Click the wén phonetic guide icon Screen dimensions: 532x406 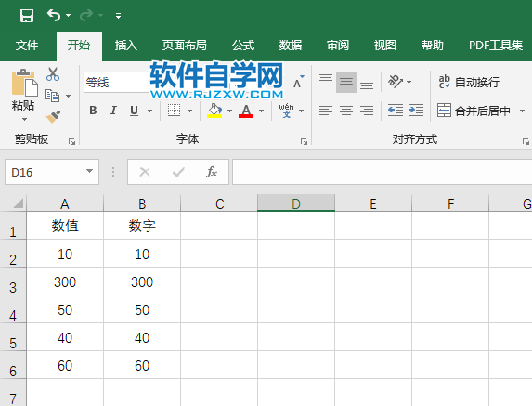[x=286, y=111]
